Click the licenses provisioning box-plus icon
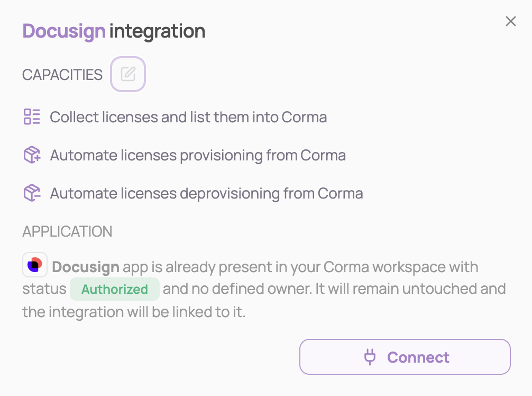 32,155
